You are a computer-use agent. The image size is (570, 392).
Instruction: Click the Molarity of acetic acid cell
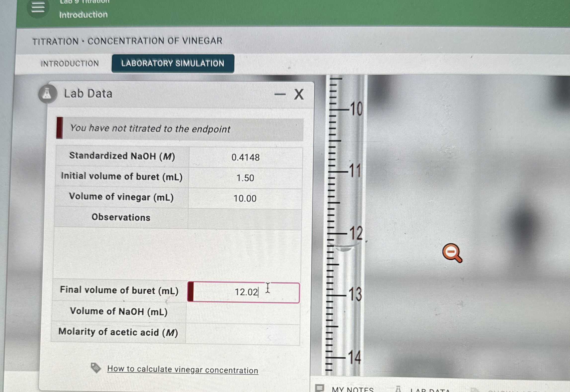point(243,333)
